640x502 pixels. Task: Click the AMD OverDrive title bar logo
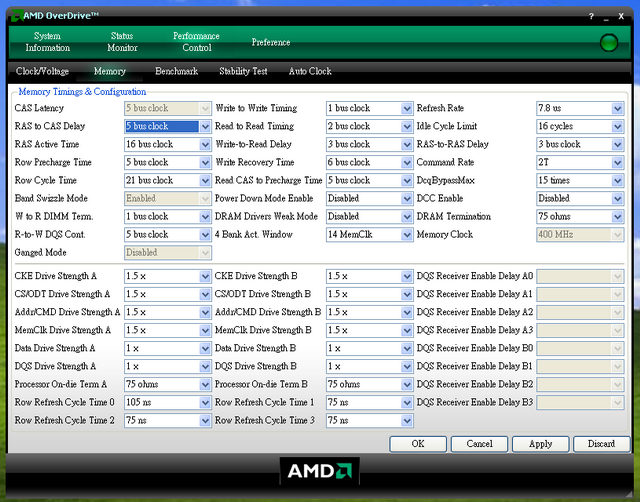pos(17,16)
